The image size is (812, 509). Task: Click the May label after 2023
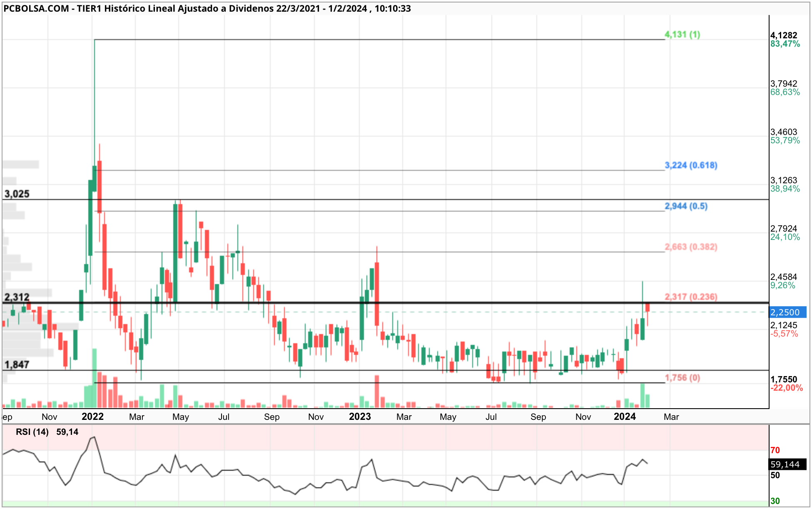448,417
